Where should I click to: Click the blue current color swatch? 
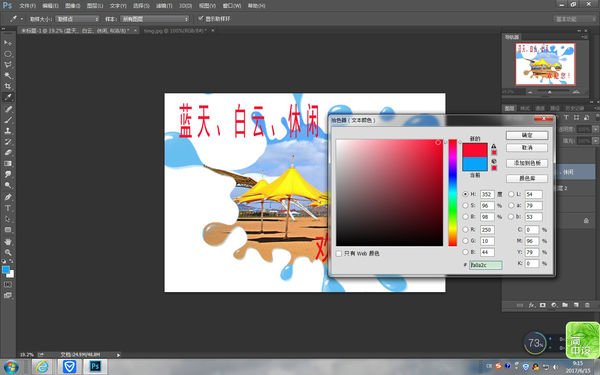pyautogui.click(x=475, y=164)
